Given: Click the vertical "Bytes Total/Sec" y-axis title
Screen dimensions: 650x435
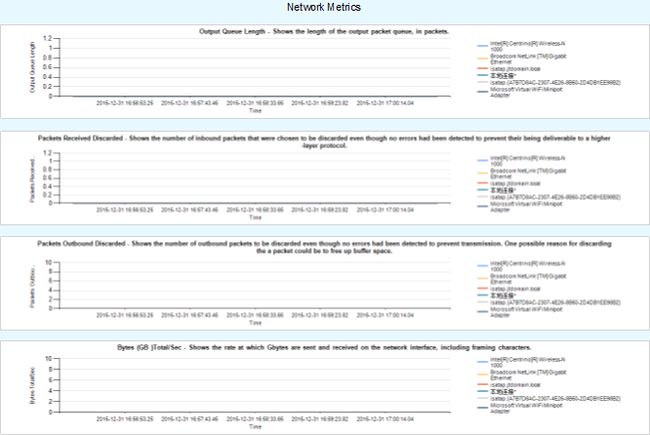Looking at the screenshot, I should [x=32, y=386].
